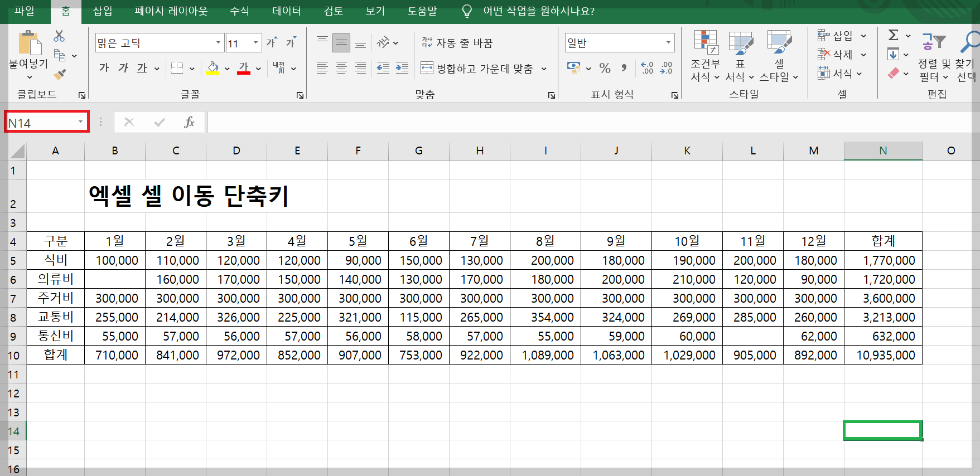This screenshot has height=476, width=980.
Task: Apply the red font color icon
Action: (x=244, y=68)
